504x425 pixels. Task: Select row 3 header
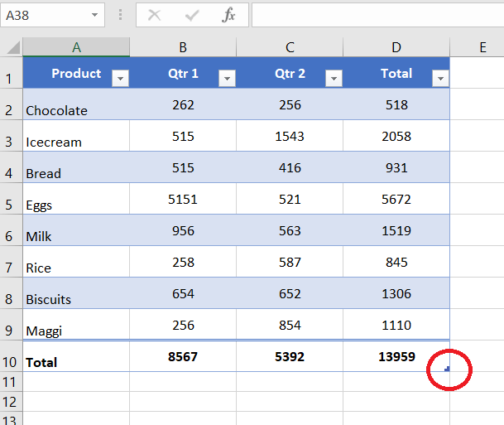tap(12, 136)
